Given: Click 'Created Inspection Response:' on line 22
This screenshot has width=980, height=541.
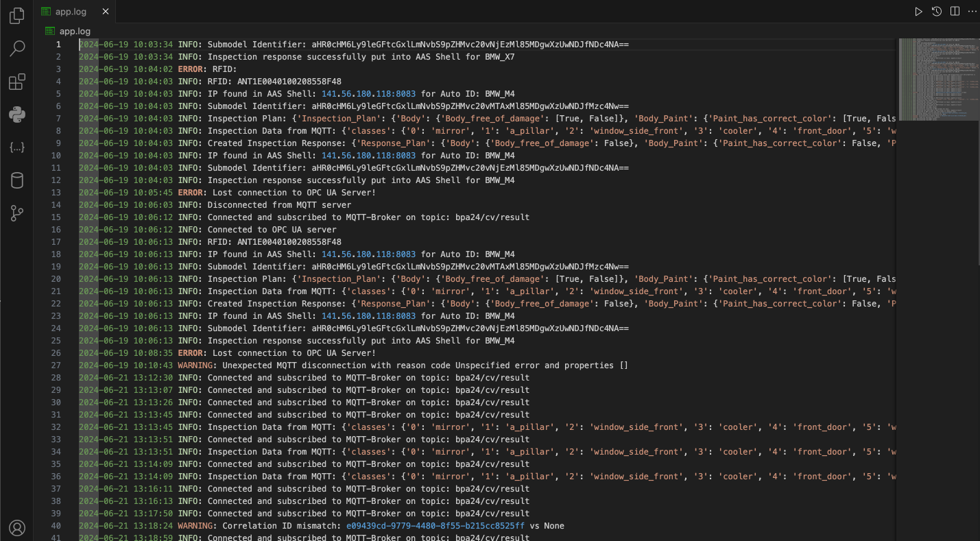Looking at the screenshot, I should 276,304.
